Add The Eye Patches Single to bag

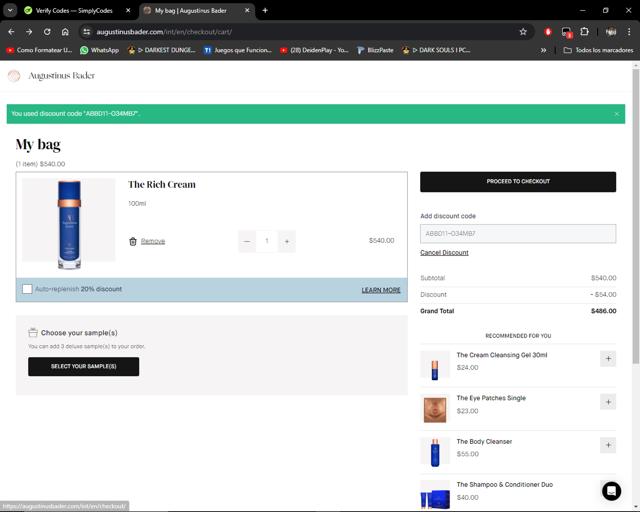(608, 402)
